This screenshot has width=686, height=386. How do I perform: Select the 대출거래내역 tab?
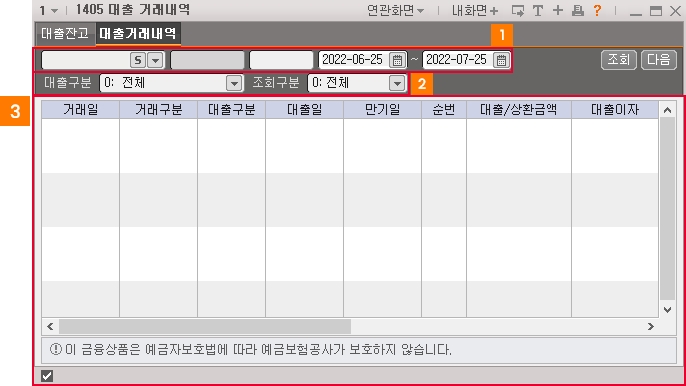click(138, 33)
